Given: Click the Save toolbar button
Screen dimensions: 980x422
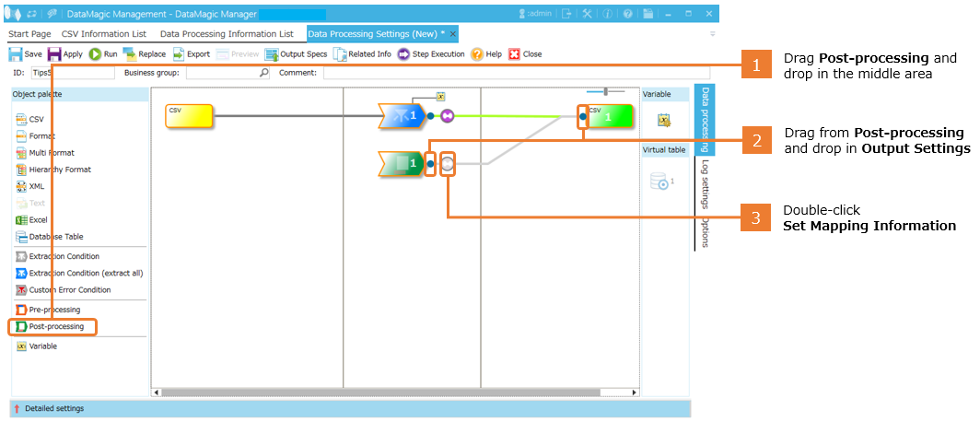Looking at the screenshot, I should tap(25, 54).
